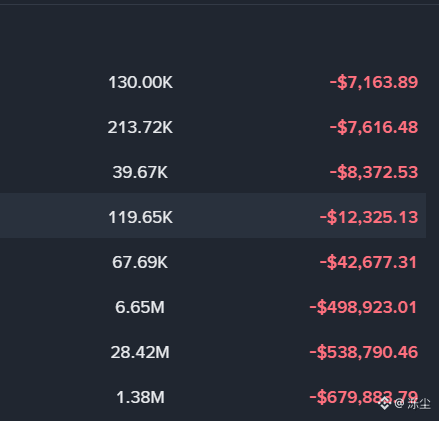Click the highlighted row background between values
The width and height of the screenshot is (439, 421).
246,216
